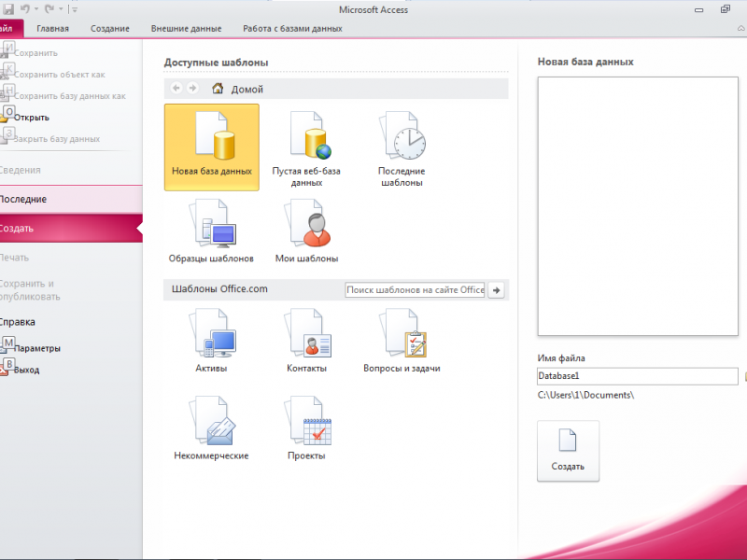Screen dimensions: 747x560
Task: Open Вопросы и задачи templates
Action: coord(402,341)
